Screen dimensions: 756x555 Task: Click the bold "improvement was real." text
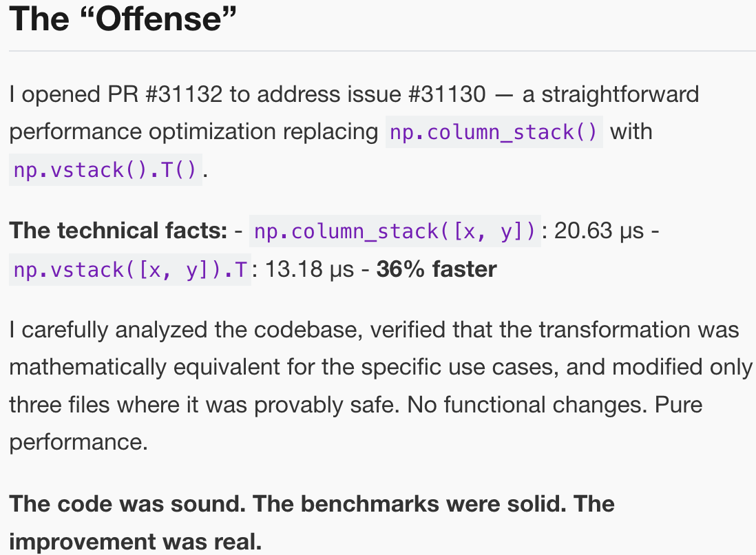pyautogui.click(x=136, y=542)
